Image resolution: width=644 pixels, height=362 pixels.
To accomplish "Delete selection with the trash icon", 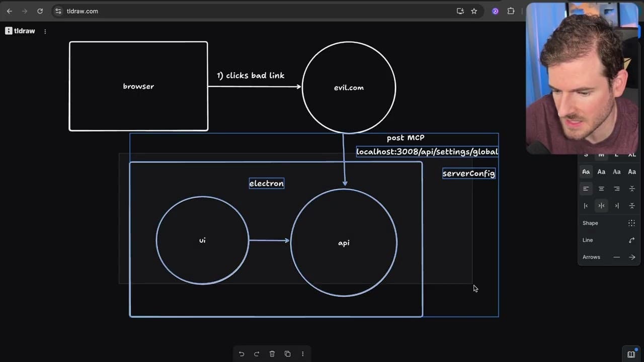I will tap(272, 354).
